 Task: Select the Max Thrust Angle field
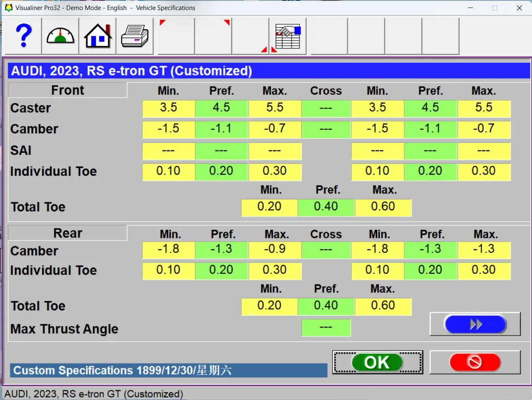(326, 328)
